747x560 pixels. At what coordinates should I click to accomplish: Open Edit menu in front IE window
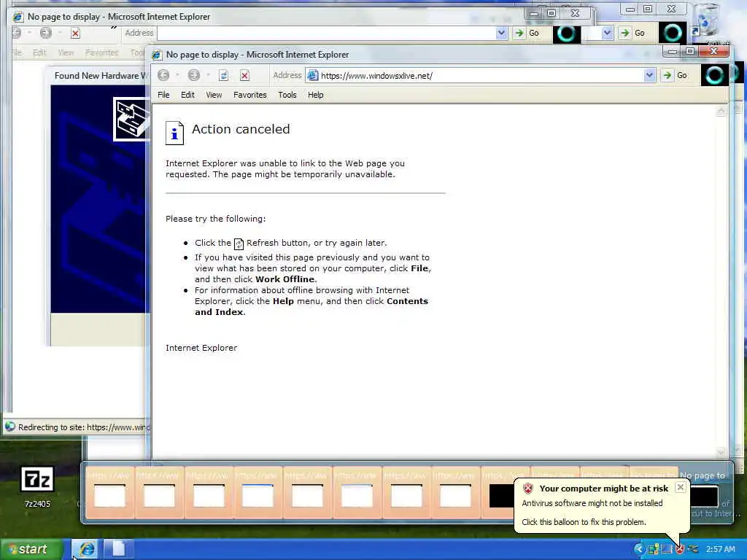pyautogui.click(x=187, y=95)
